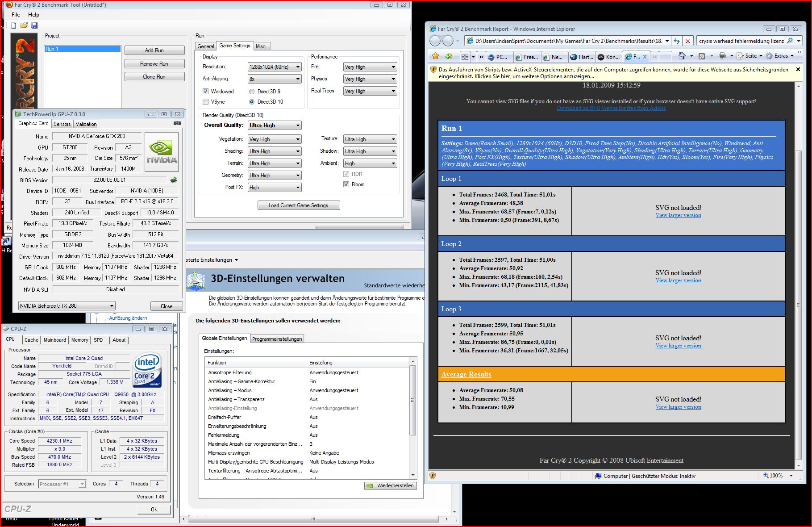Click the Remove Run button
Image resolution: width=812 pixels, height=527 pixels.
coord(154,64)
